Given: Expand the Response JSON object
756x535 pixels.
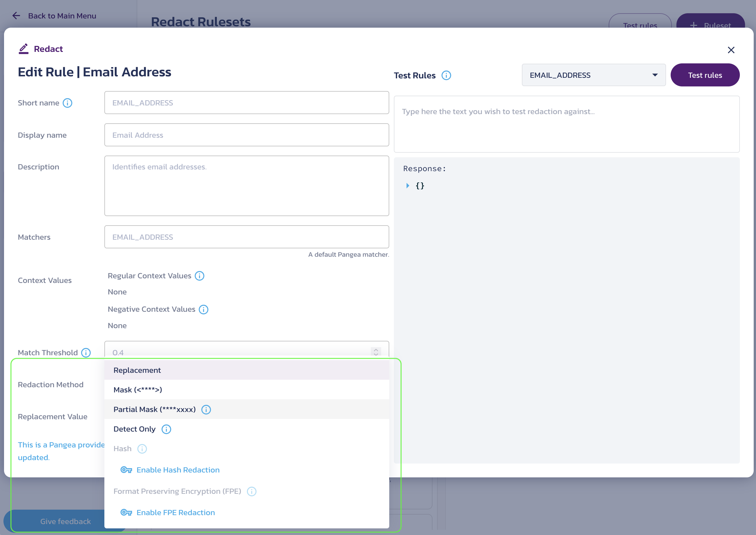Looking at the screenshot, I should [410, 186].
